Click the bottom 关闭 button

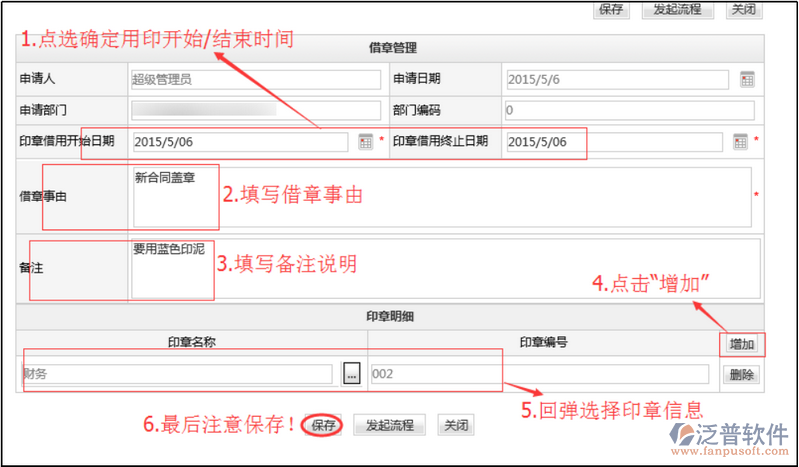455,425
